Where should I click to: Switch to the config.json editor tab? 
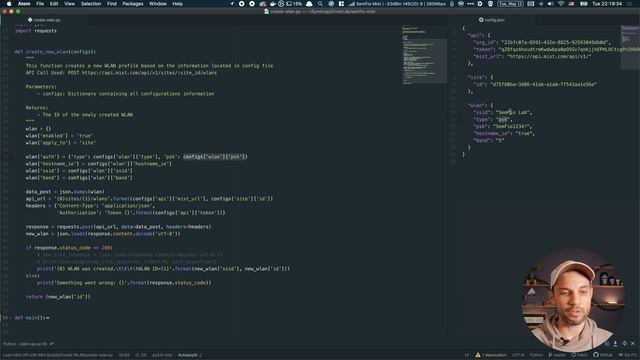pos(492,20)
